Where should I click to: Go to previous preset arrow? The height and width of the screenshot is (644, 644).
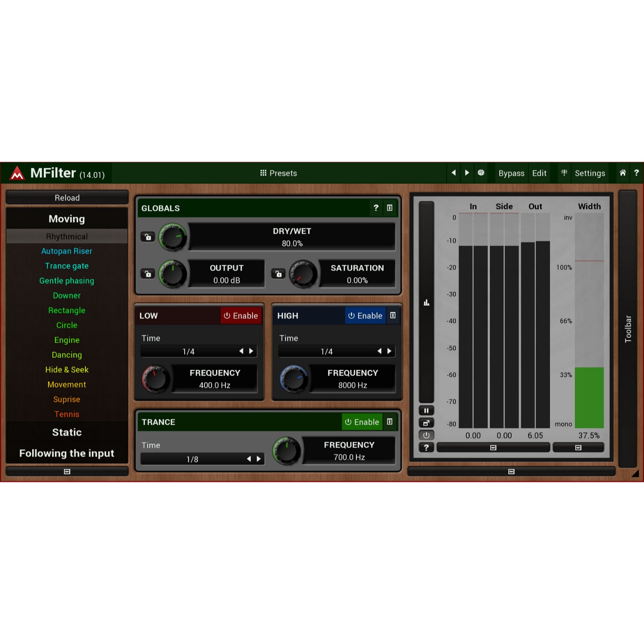point(453,173)
